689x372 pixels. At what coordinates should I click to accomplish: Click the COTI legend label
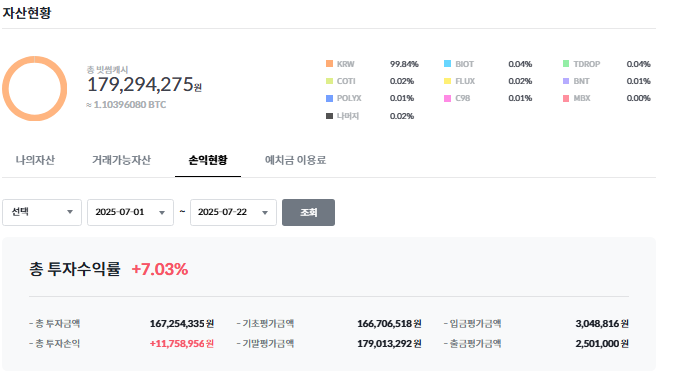click(x=346, y=81)
